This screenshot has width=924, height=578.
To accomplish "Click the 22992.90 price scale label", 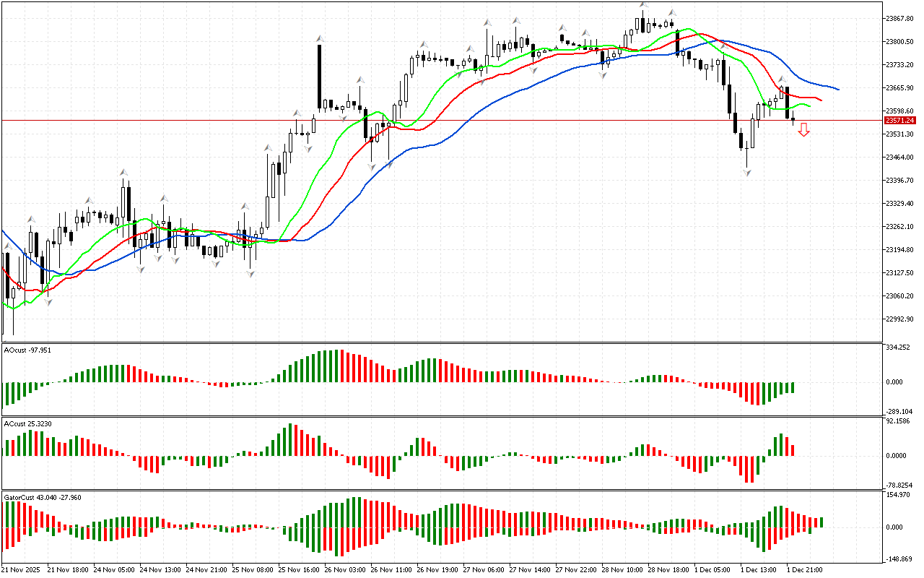I will click(x=899, y=319).
